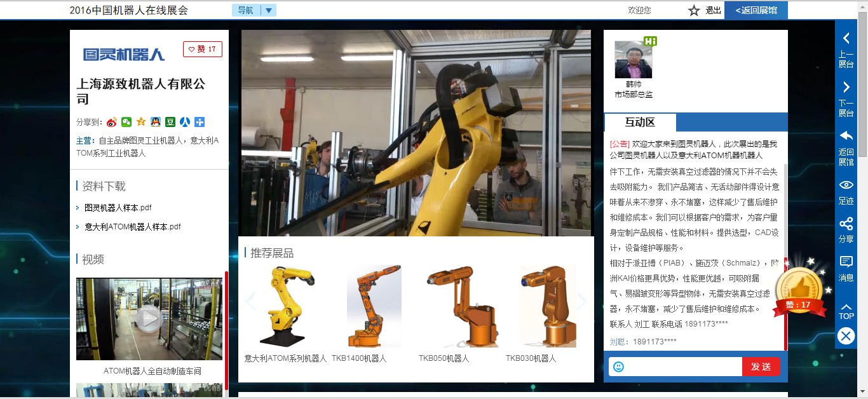Share to QQ Zone star icon
Screen dimensions: 868x399
click(141, 122)
